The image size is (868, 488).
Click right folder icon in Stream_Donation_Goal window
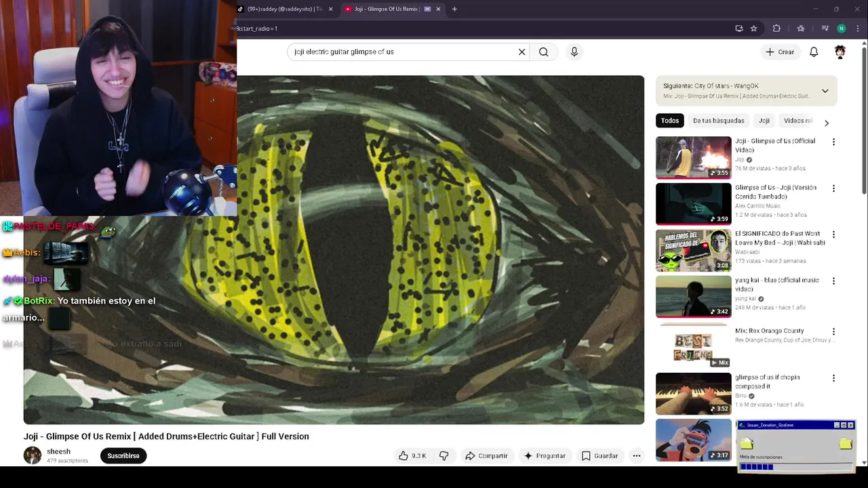pyautogui.click(x=846, y=443)
